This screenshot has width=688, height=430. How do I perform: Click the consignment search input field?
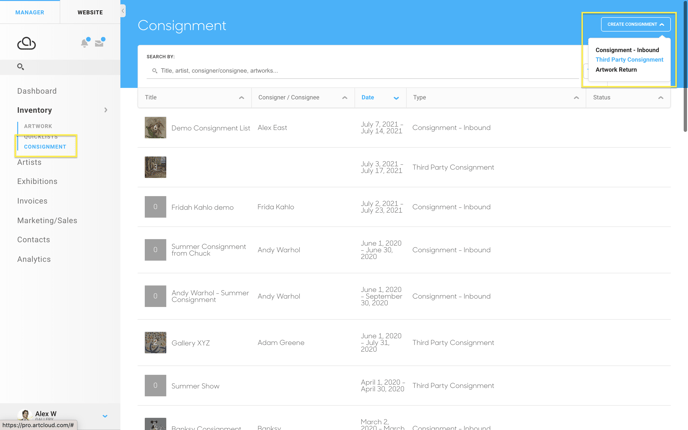[x=364, y=71]
